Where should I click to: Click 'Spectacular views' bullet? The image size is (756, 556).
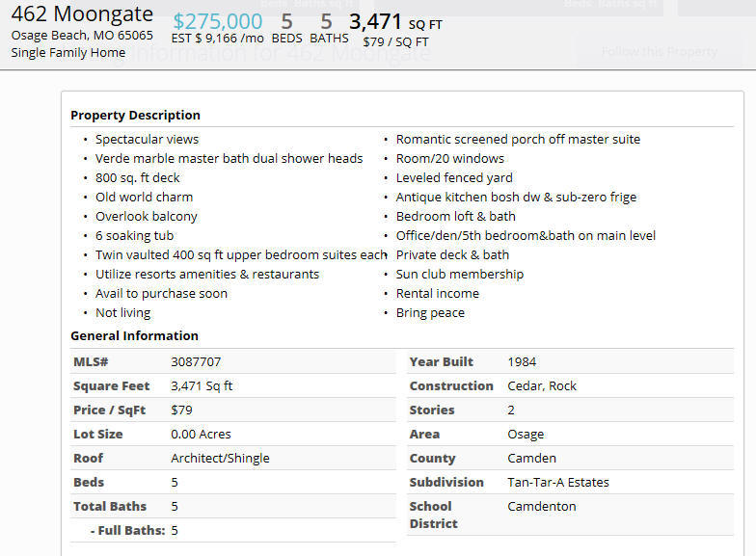(147, 139)
